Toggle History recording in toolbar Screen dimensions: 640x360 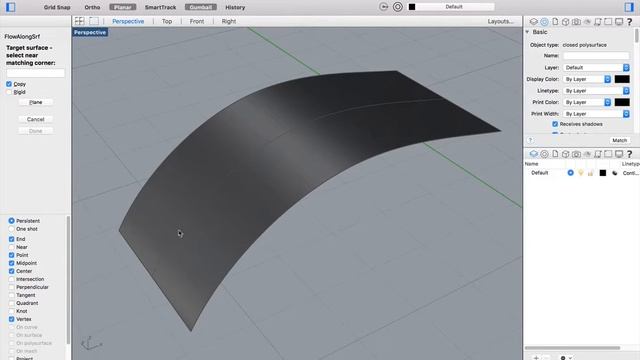[235, 7]
